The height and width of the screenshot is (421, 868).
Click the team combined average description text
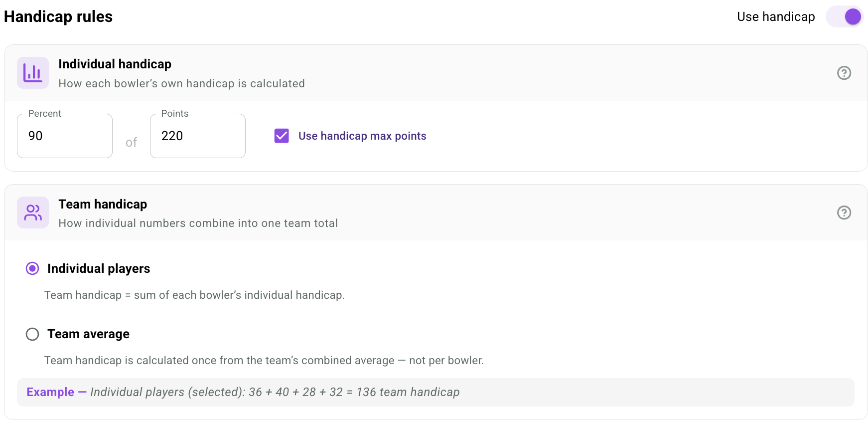coord(264,360)
